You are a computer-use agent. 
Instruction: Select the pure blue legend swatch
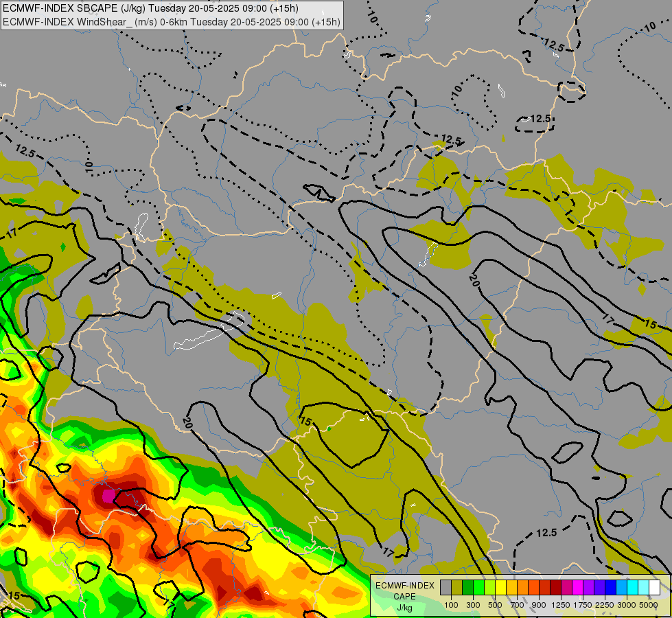click(x=610, y=587)
